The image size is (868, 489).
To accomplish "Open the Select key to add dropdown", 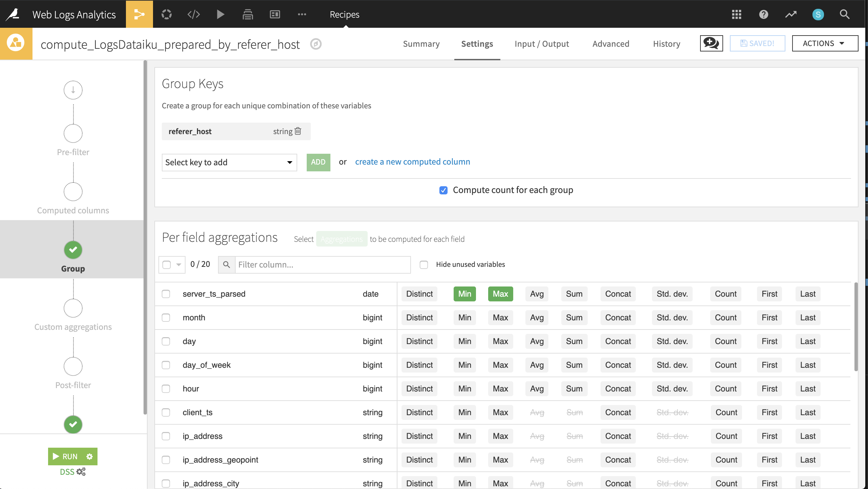I will pyautogui.click(x=229, y=163).
